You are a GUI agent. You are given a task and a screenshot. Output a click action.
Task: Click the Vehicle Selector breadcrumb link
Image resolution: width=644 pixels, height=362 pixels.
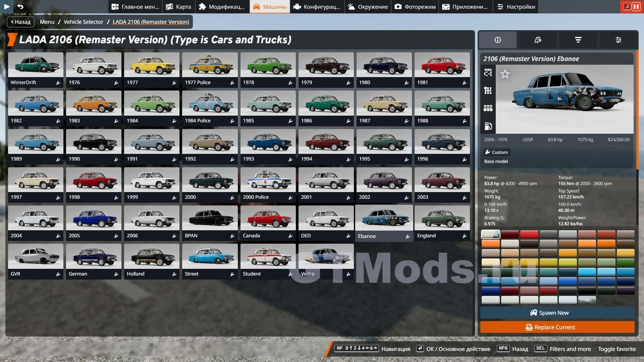[x=83, y=22]
